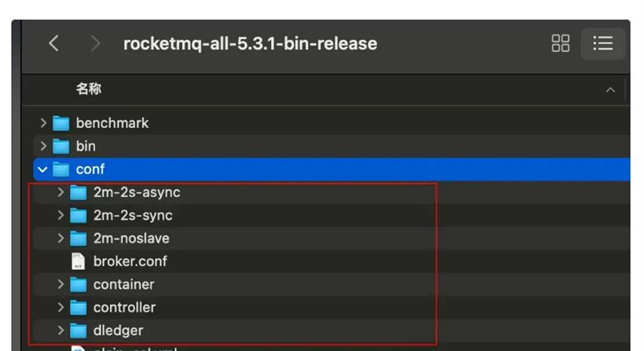This screenshot has width=644, height=351.
Task: Click the conf folder icon
Action: 61,169
